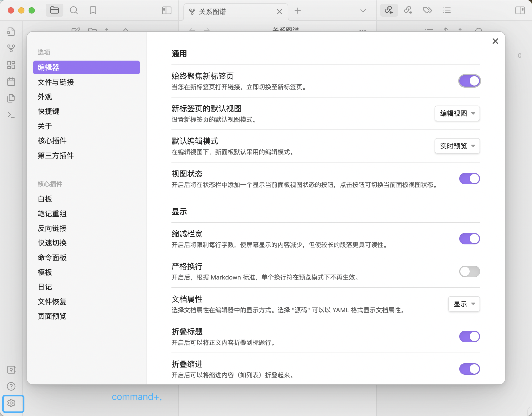Screen dimensions: 532x416
Task: Open 反向链接 plugin settings
Action: point(87,228)
